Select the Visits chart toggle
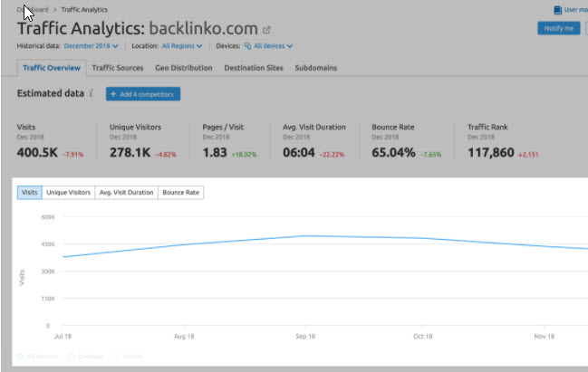The image size is (588, 372). tap(30, 193)
